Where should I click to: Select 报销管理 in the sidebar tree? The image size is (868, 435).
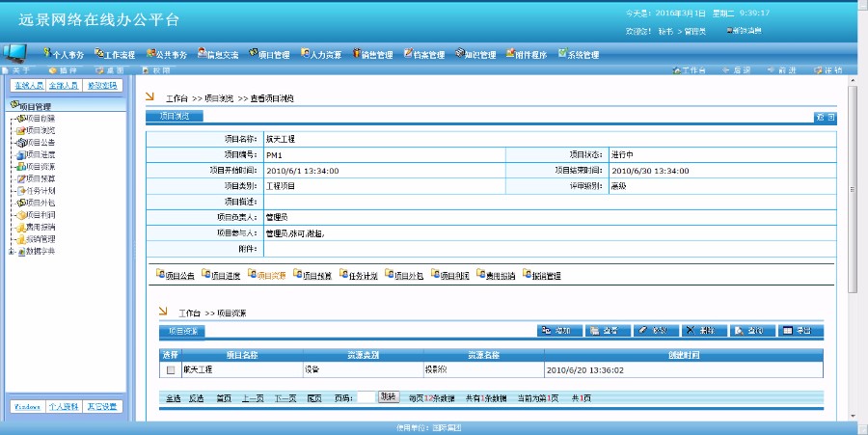[41, 239]
